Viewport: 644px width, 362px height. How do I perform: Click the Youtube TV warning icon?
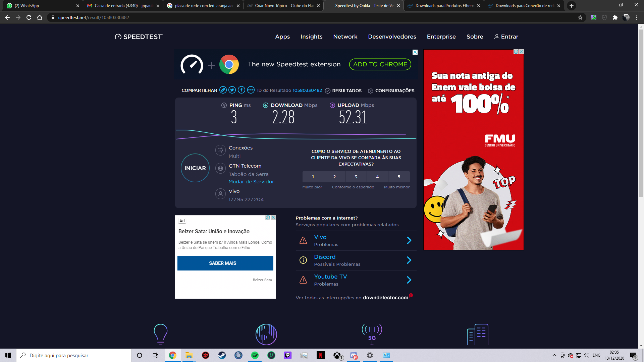click(x=303, y=280)
